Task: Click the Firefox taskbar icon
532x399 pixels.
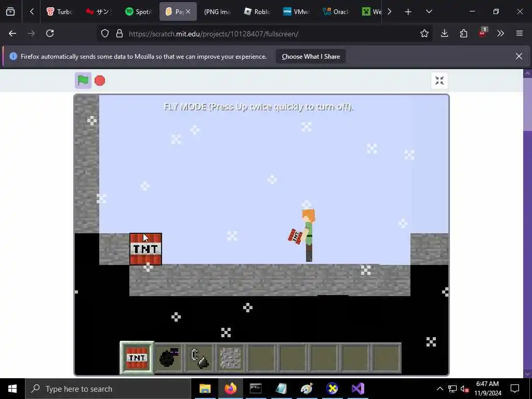Action: 230,389
